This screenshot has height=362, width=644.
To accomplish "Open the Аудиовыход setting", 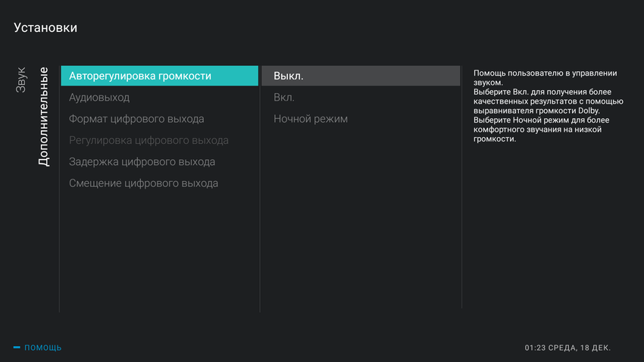I will pyautogui.click(x=99, y=98).
